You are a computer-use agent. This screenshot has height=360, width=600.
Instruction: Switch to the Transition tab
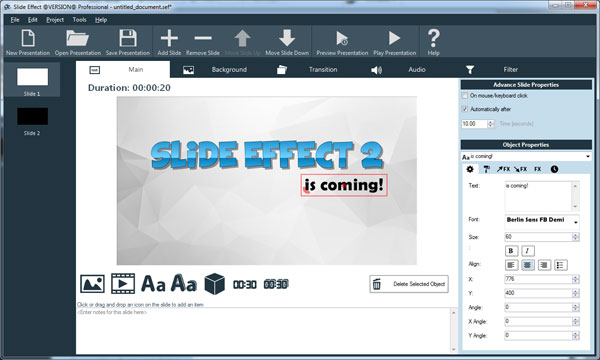pyautogui.click(x=323, y=70)
